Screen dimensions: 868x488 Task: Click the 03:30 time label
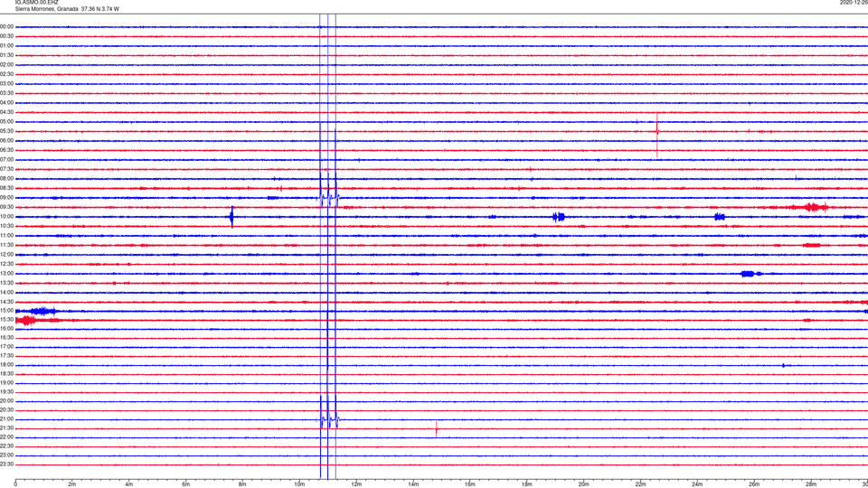[x=6, y=93]
